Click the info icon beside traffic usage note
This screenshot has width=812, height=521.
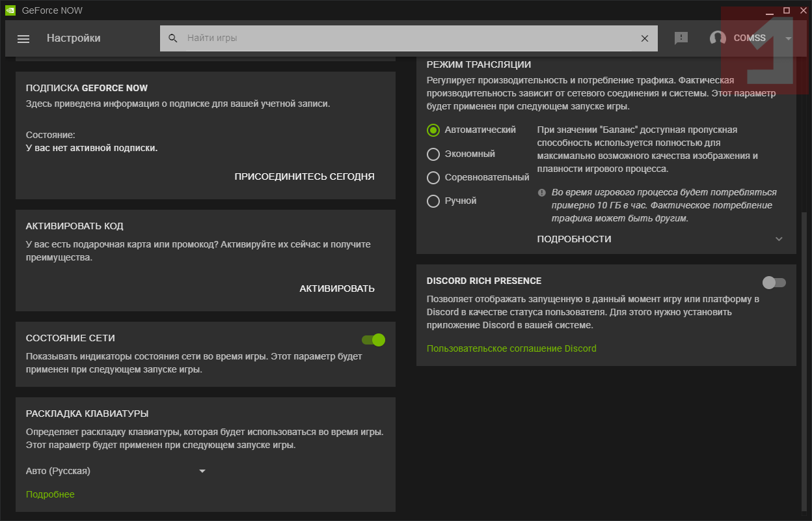coord(542,193)
